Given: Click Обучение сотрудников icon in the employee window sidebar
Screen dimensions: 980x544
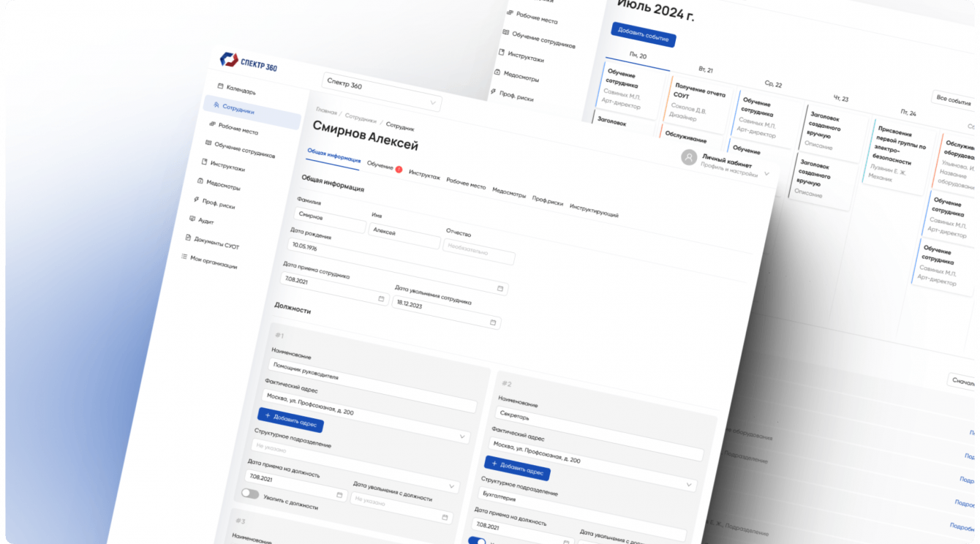Looking at the screenshot, I should [208, 143].
